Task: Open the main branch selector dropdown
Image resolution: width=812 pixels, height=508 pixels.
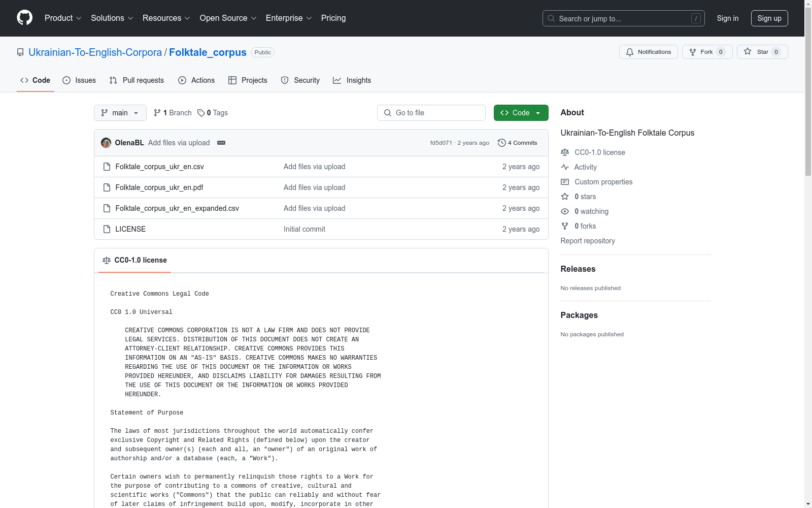Action: click(120, 113)
